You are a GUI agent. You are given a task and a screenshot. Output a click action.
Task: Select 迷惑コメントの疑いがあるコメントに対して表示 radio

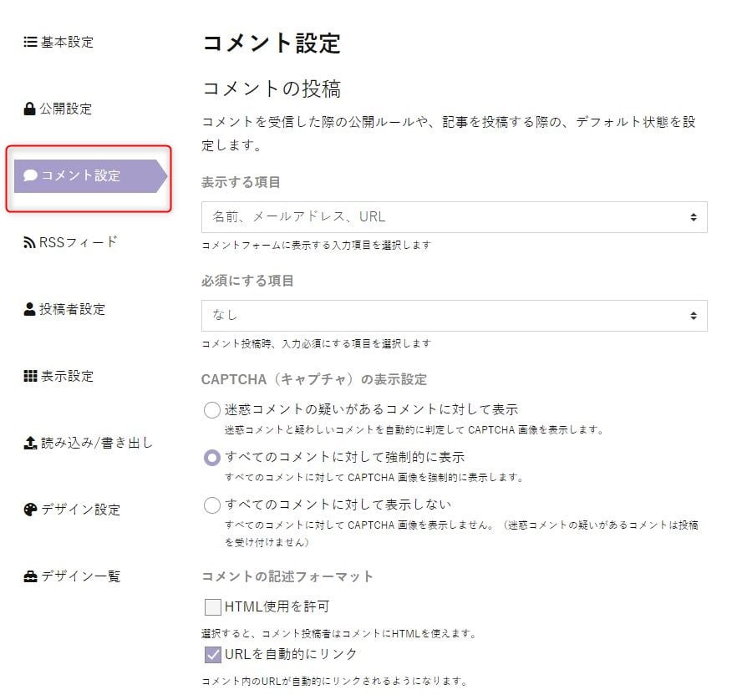212,409
